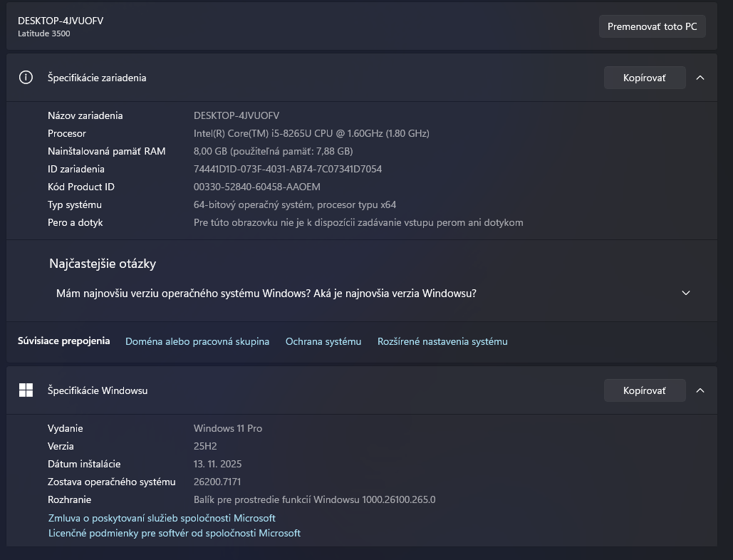The width and height of the screenshot is (733, 560).
Task: Click the Intel Core i5-8265U processor value
Action: (311, 133)
